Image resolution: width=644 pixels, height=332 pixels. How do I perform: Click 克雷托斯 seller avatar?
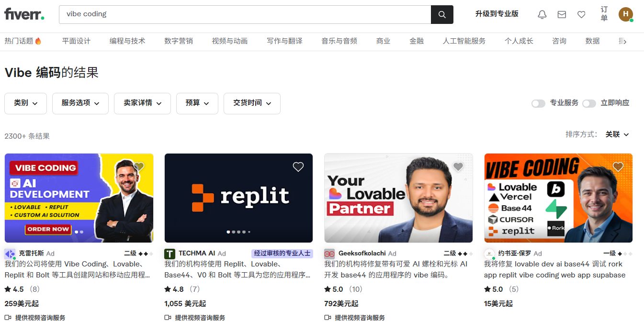[x=10, y=254]
